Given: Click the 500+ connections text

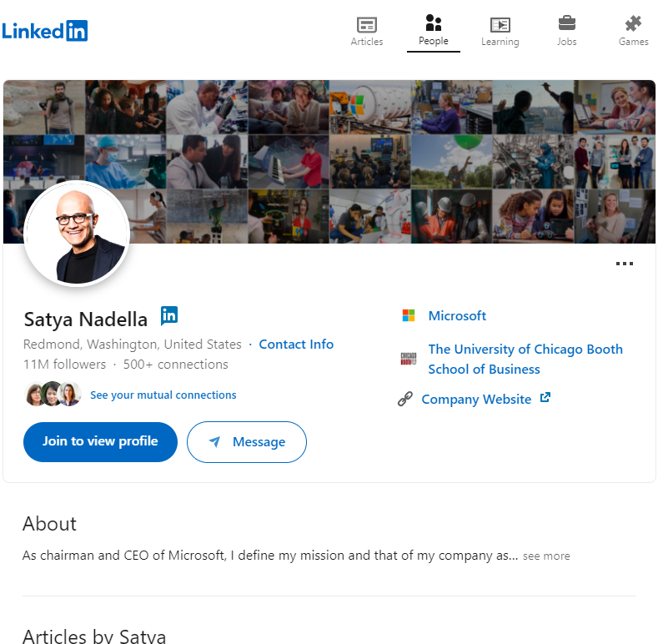Looking at the screenshot, I should 175,365.
